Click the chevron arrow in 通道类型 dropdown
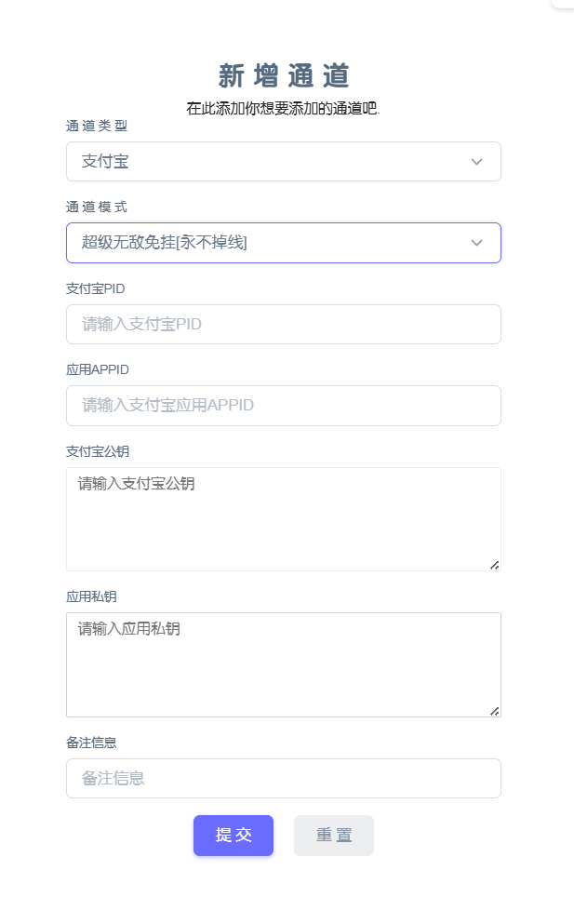Screen dimensions: 574x924 coord(476,162)
